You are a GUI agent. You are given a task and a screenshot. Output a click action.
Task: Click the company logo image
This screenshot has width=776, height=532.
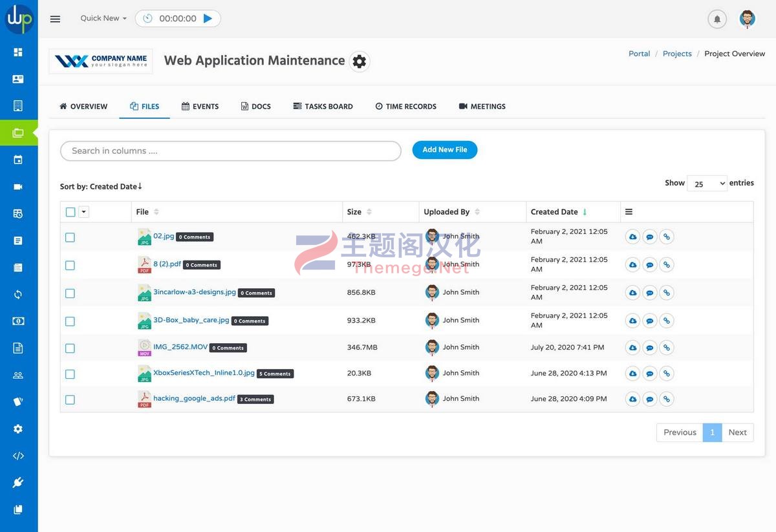point(101,61)
